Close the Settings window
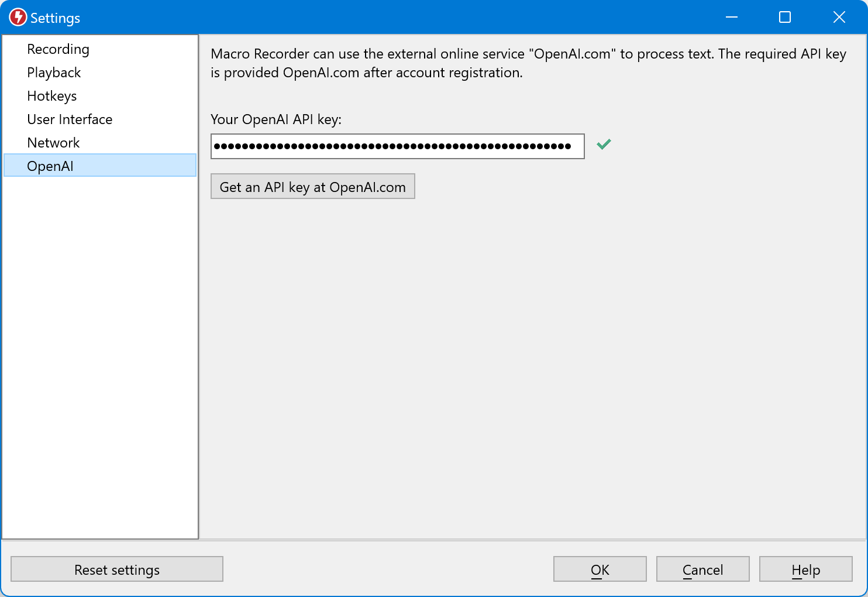This screenshot has width=868, height=597. 839,18
